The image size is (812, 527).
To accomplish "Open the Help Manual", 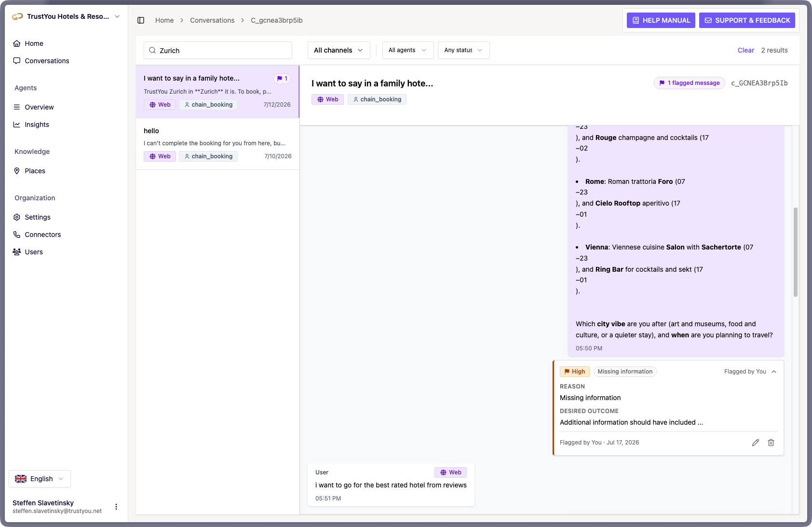I will [661, 20].
